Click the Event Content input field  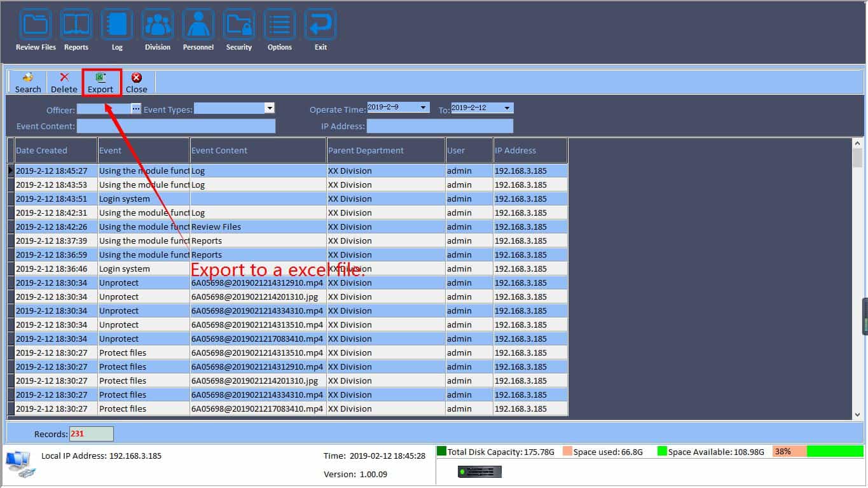176,126
